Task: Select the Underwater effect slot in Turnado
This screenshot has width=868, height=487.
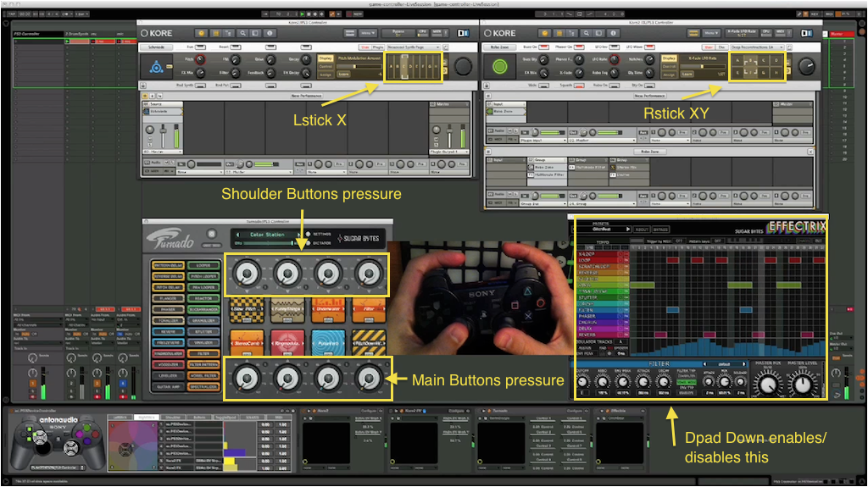Action: (328, 311)
